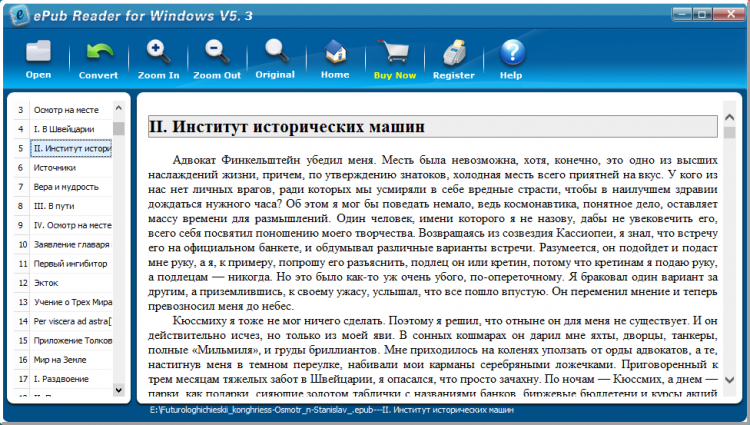Click reading pane scroll down arrow
Viewport: 750px width, 425px height.
[x=729, y=380]
